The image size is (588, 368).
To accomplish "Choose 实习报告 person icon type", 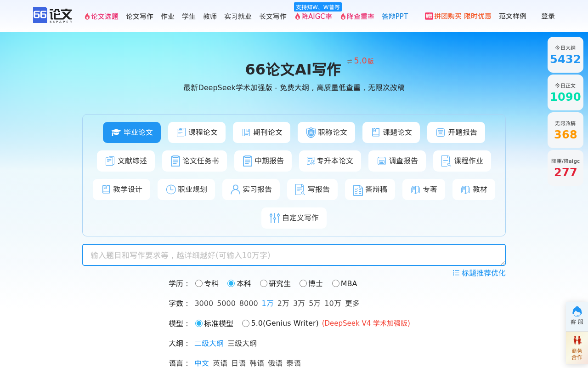I will click(251, 190).
